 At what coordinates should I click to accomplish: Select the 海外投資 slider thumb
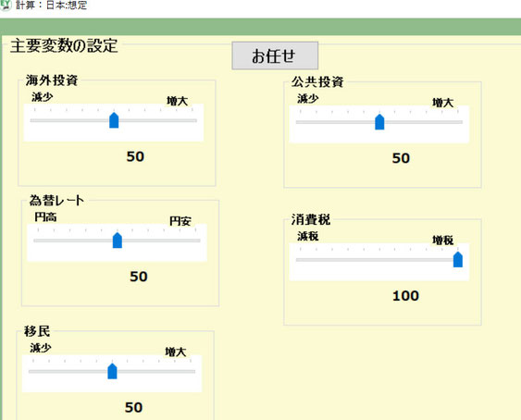[x=114, y=120]
